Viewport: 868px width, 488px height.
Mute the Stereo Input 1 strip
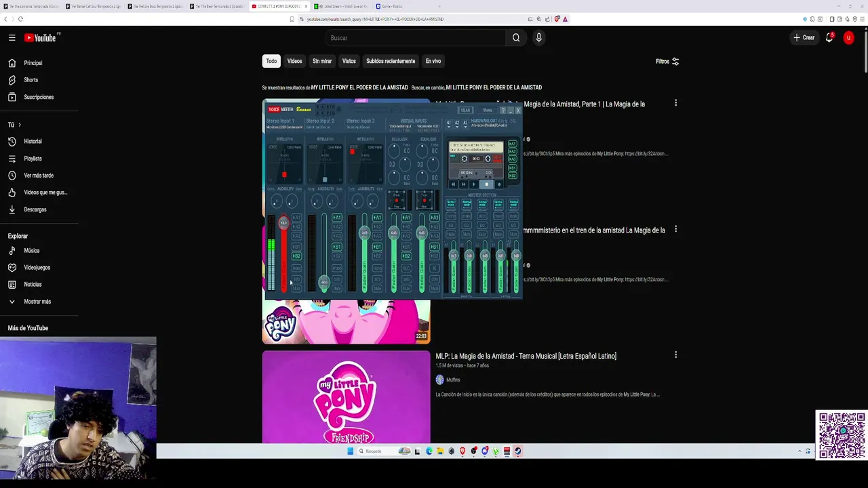click(296, 288)
